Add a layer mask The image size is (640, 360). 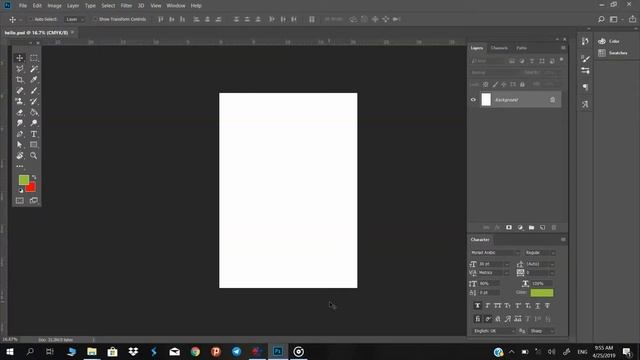(509, 227)
